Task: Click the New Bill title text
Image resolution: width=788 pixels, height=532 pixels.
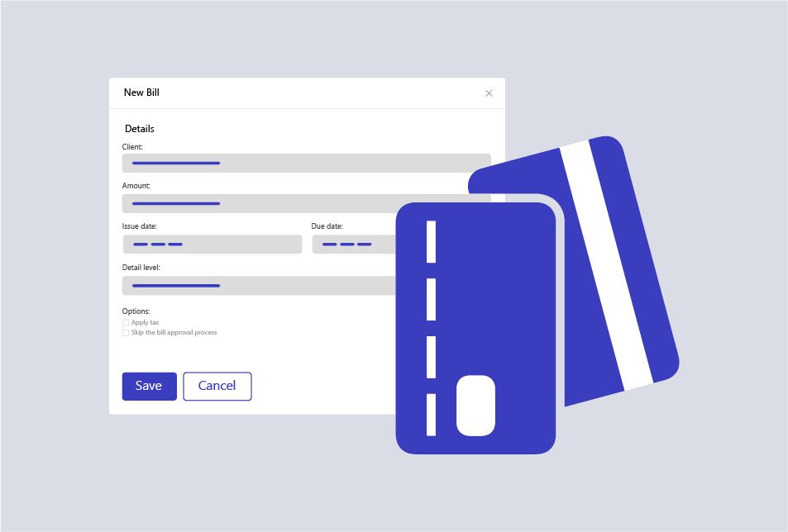Action: tap(141, 93)
